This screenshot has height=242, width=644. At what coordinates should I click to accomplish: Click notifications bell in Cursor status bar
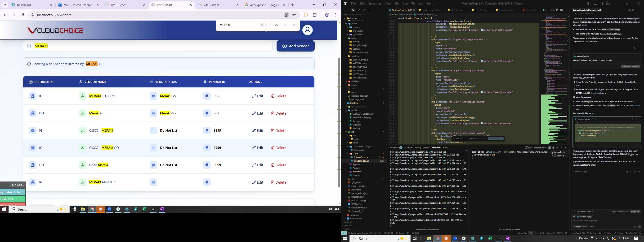point(640,233)
